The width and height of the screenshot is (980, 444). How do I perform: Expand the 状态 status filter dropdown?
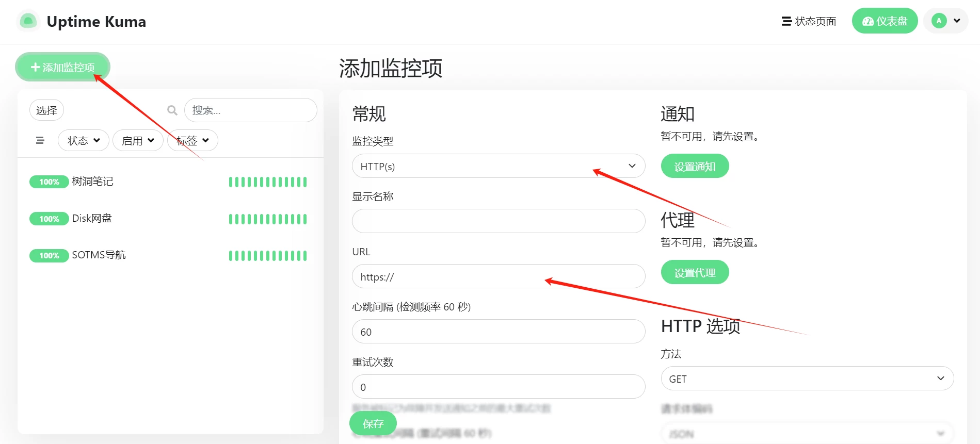click(84, 140)
